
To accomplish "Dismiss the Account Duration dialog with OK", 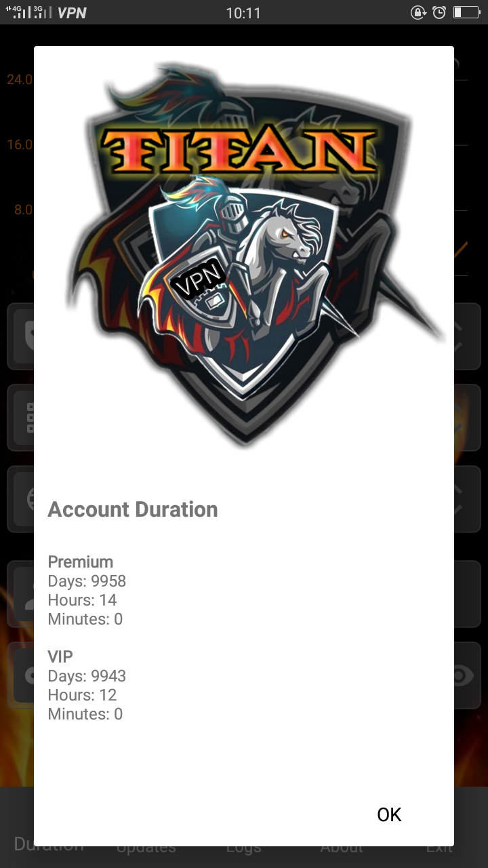I will pos(389,814).
